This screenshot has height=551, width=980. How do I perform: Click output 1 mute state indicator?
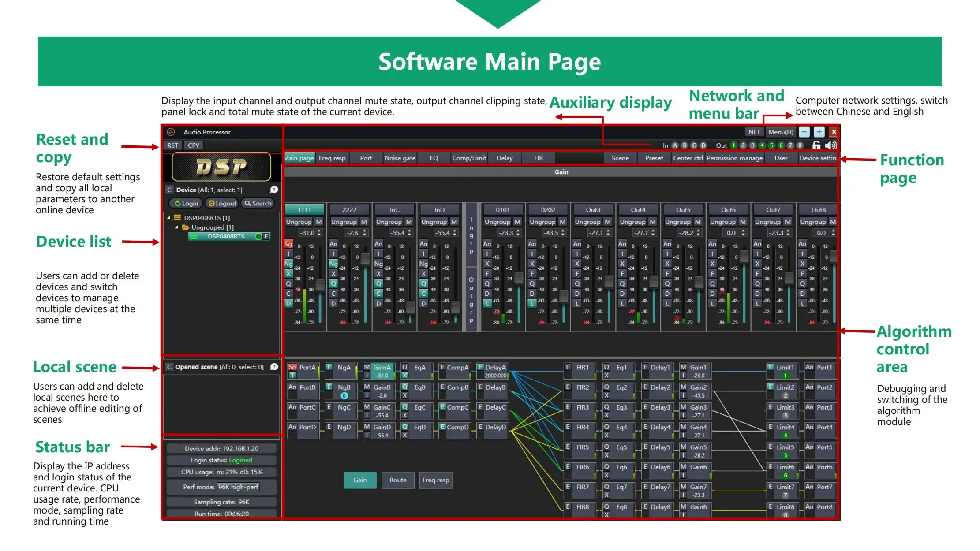(733, 145)
